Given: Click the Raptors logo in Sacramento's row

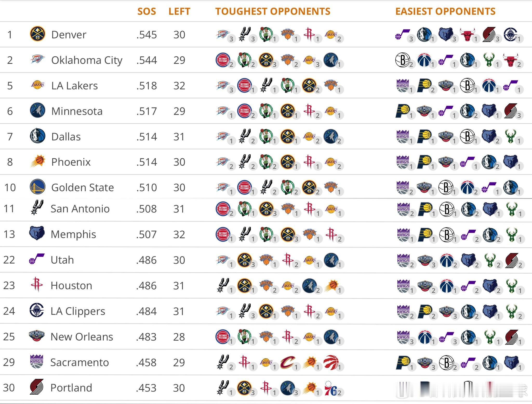Looking at the screenshot, I should (x=331, y=362).
